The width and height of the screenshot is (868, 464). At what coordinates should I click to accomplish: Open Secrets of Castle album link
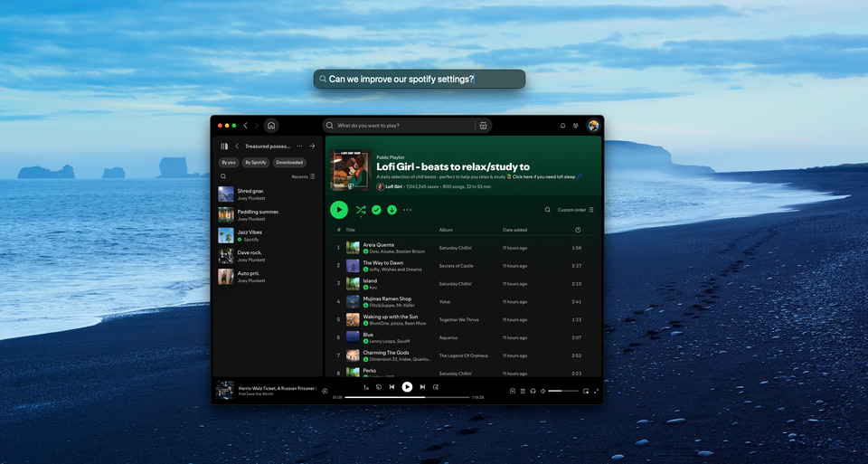point(456,266)
